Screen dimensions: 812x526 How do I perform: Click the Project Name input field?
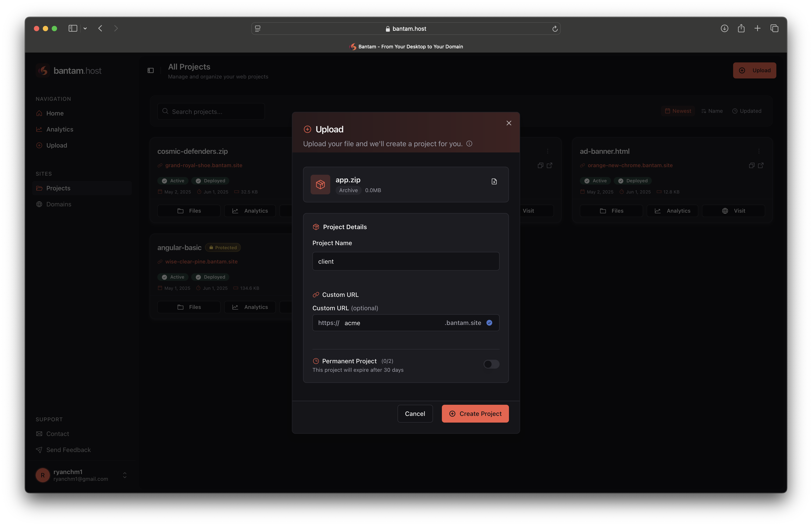406,261
